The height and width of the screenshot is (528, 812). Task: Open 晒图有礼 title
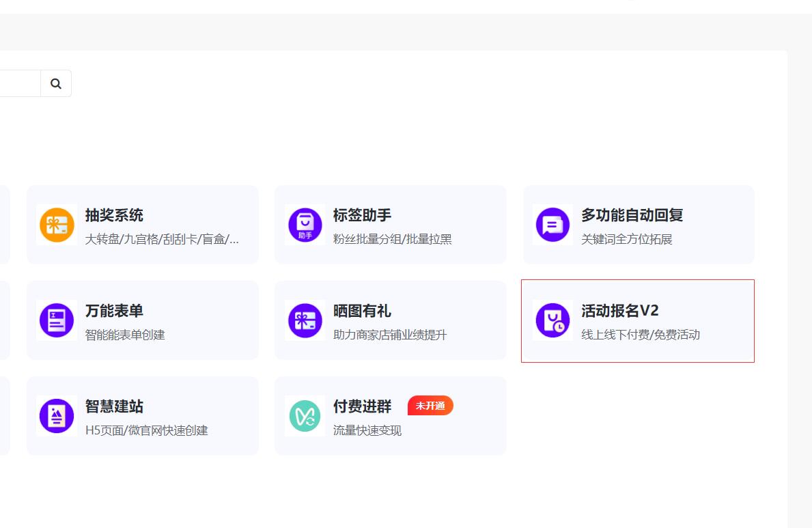[362, 311]
